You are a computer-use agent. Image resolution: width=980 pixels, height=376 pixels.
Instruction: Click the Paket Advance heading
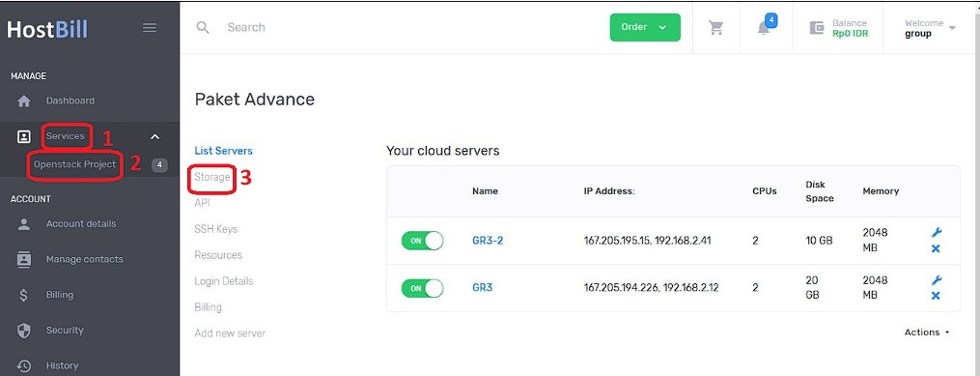click(x=254, y=100)
